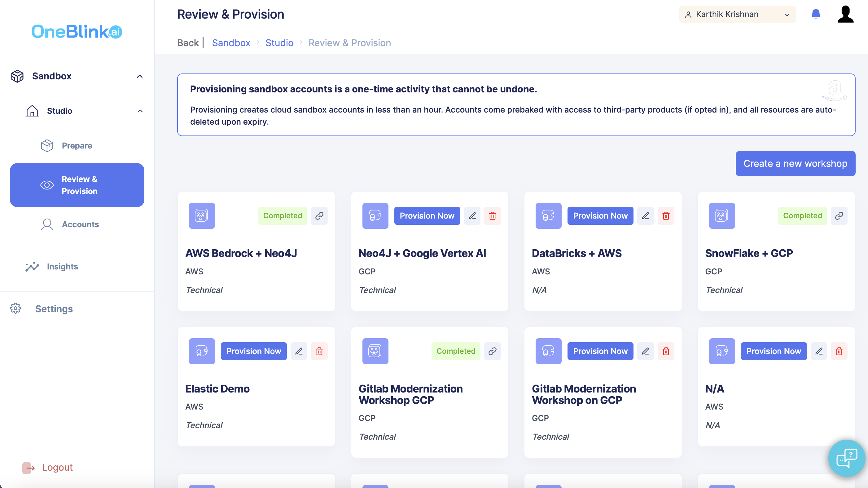Click Logout in the sidebar
This screenshot has height=488, width=868.
(x=57, y=467)
